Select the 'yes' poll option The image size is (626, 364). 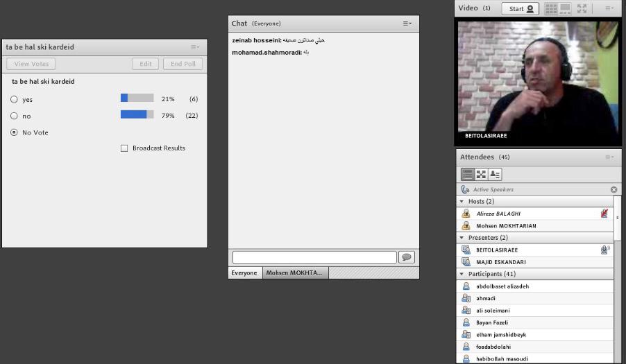(14, 99)
